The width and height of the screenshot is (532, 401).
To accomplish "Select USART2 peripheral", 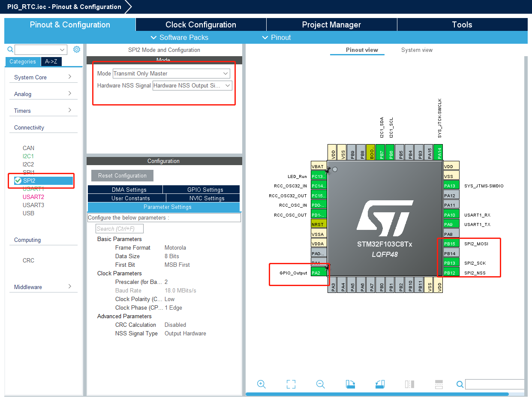I will [x=33, y=197].
